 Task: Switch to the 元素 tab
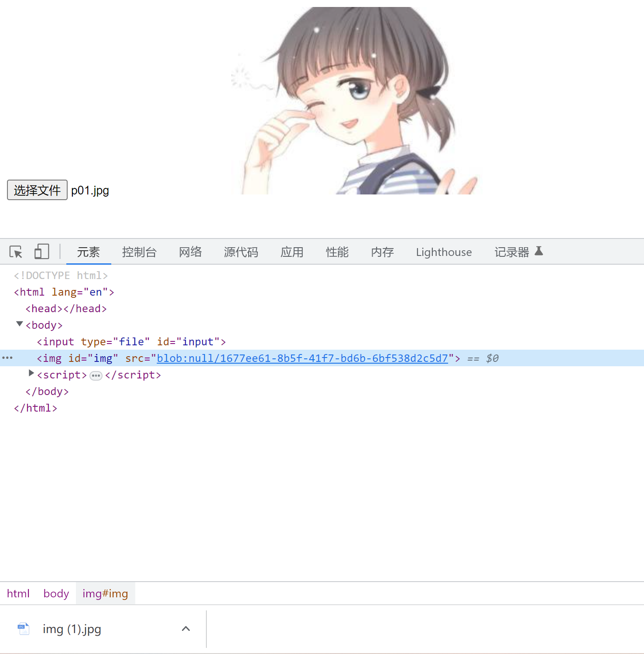click(x=89, y=252)
